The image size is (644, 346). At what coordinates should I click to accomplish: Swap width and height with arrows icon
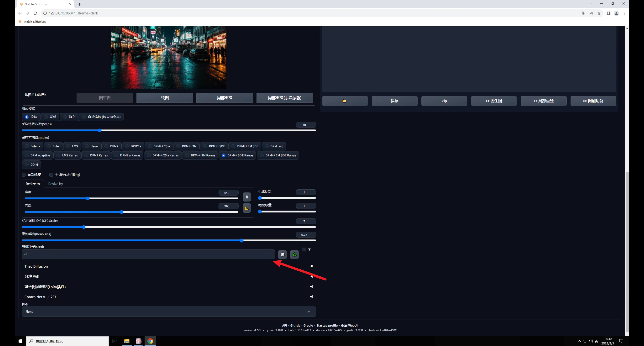pyautogui.click(x=247, y=197)
